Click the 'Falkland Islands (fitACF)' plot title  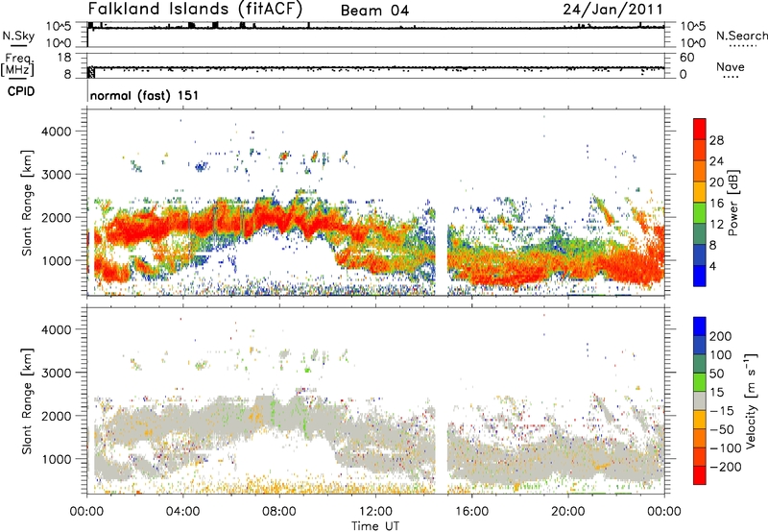click(x=195, y=9)
